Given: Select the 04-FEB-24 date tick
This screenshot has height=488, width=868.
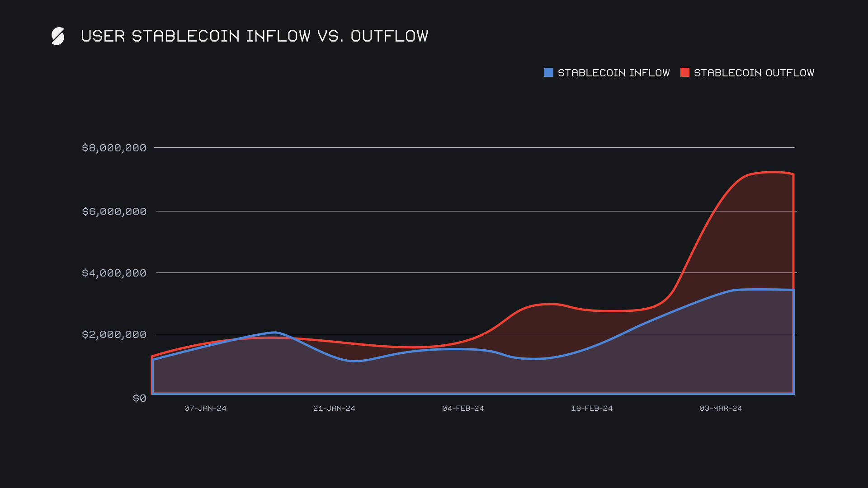Looking at the screenshot, I should (x=463, y=408).
